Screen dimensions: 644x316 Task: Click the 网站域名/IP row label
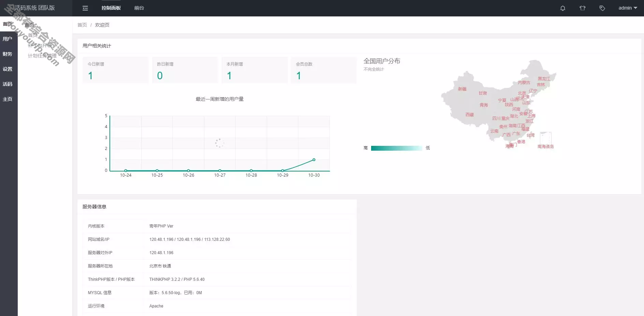[x=99, y=239]
